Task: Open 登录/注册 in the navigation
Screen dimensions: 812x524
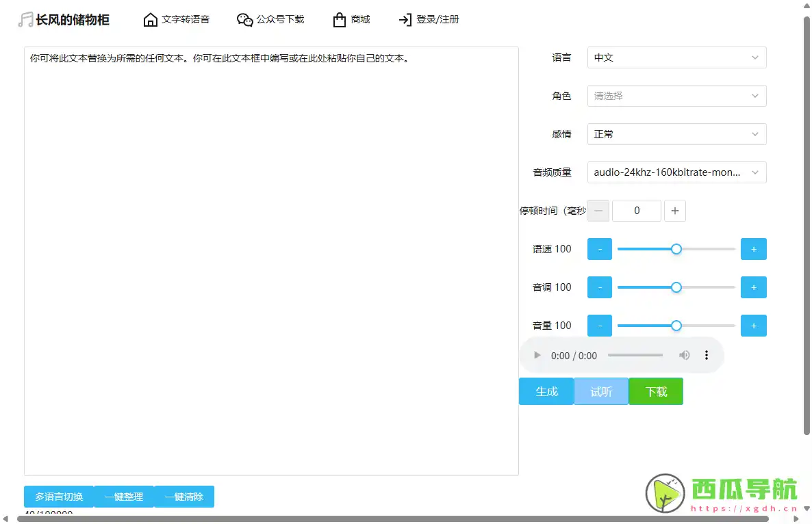Action: pos(437,20)
